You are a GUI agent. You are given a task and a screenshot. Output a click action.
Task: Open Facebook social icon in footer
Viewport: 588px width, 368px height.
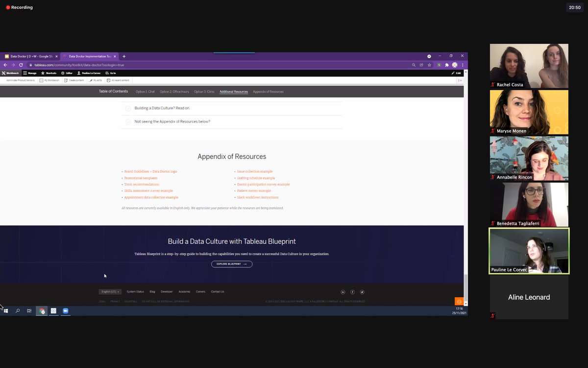point(352,292)
